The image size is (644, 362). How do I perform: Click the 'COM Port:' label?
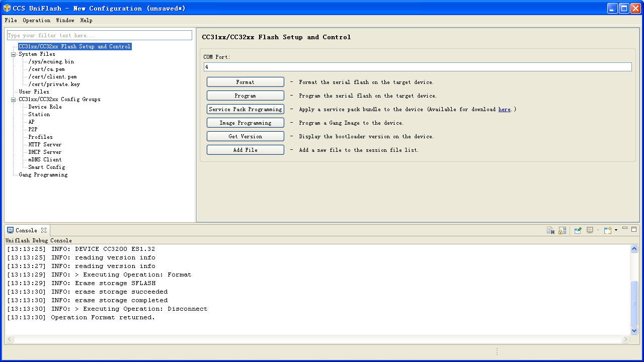tap(217, 57)
